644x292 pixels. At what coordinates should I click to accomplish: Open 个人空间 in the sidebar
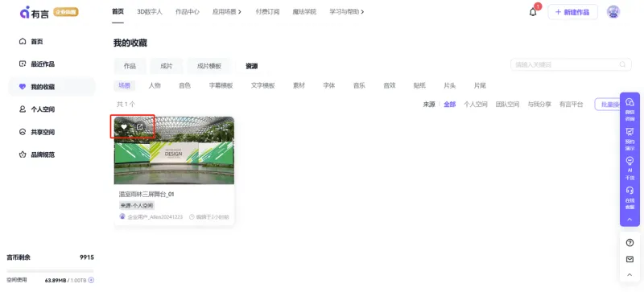(52, 109)
